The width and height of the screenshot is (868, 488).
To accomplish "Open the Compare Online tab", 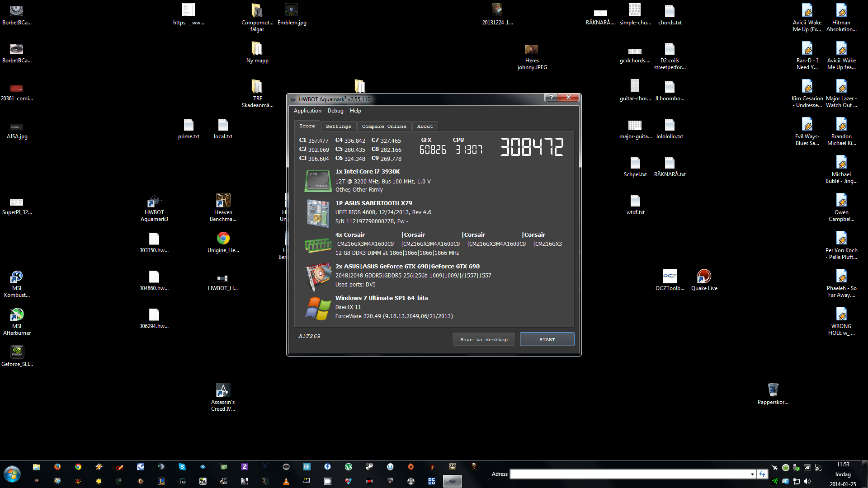I will coord(384,127).
